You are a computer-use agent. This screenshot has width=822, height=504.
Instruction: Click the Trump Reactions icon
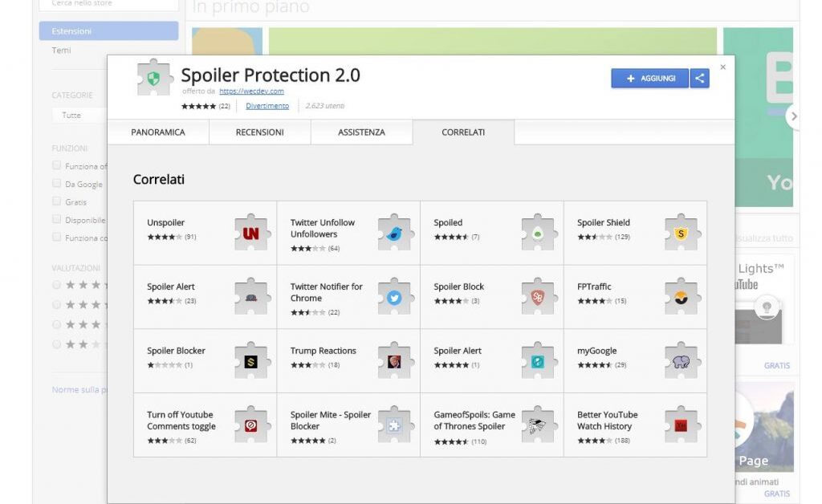click(395, 361)
